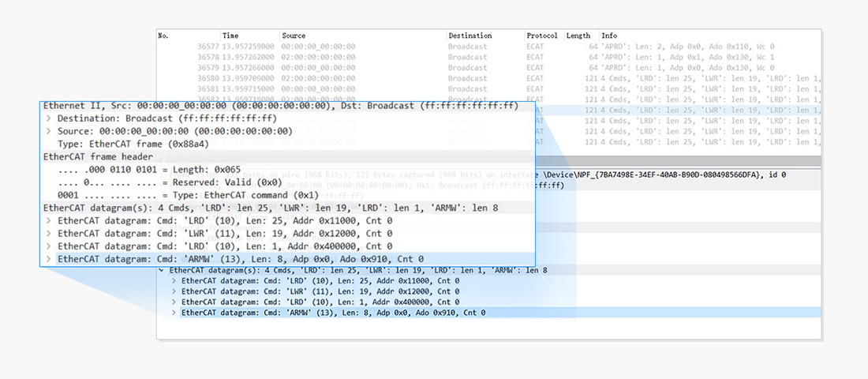Click the Info column header
Viewport: 868px width, 379px height.
click(609, 36)
